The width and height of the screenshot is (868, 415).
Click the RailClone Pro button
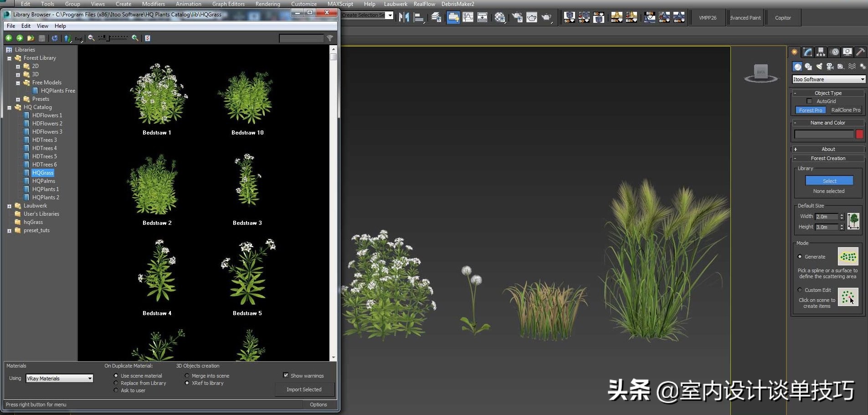[x=845, y=110]
